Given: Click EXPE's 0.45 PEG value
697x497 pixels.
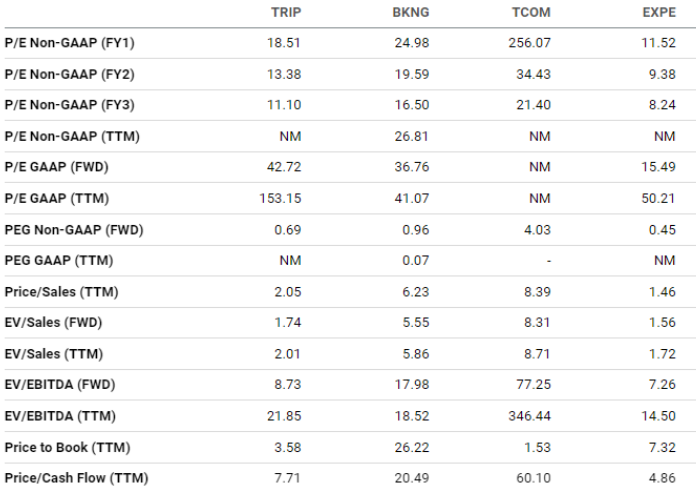Looking at the screenshot, I should (x=662, y=230).
